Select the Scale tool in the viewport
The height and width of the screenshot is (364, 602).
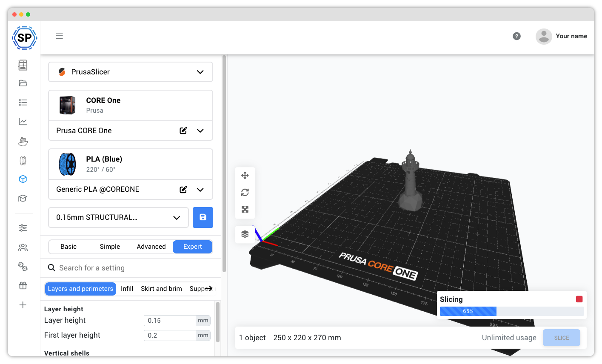[x=245, y=209]
